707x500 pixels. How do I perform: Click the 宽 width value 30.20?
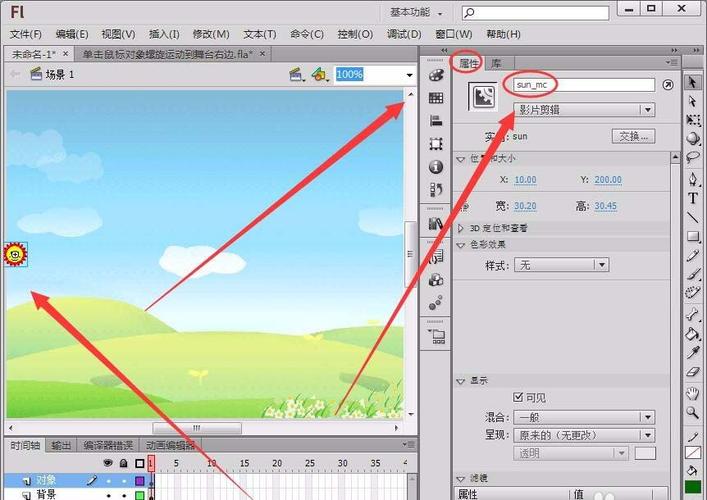click(525, 206)
